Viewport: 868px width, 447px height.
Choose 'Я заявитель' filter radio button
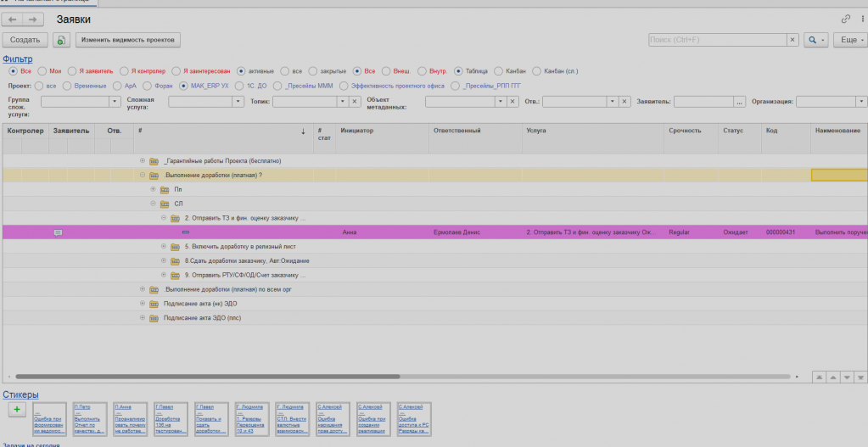tap(72, 71)
